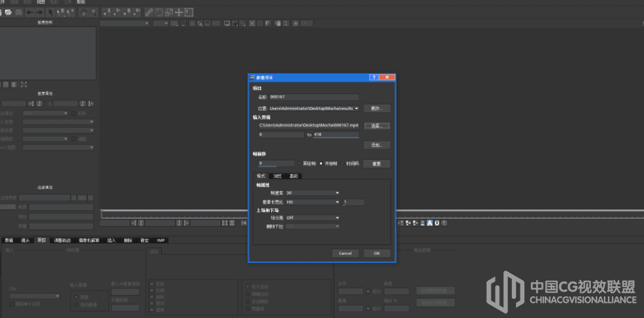Viewport: 644px width, 318px height.
Task: Open the 摄像机解算 module tab
Action: pos(89,240)
